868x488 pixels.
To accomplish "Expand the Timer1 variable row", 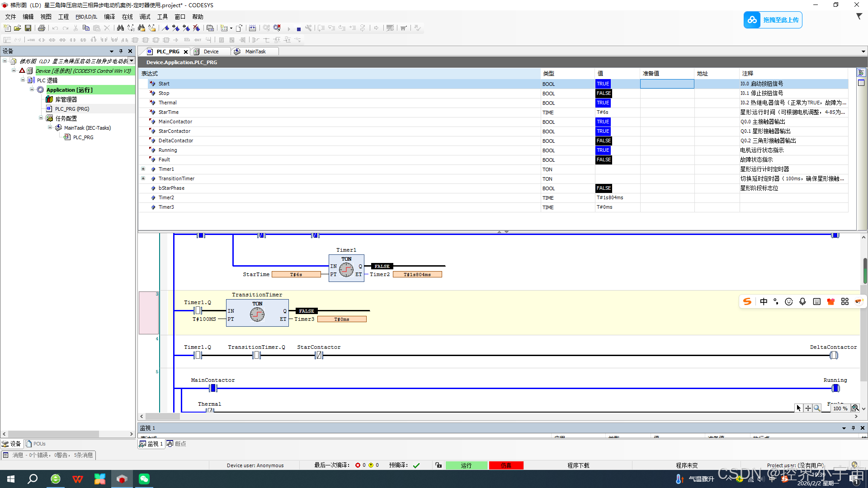I will 143,169.
